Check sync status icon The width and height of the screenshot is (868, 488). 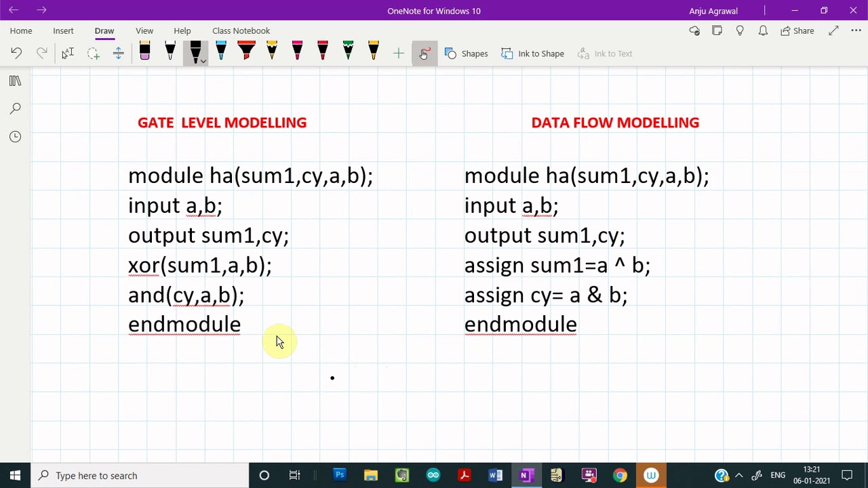point(694,30)
